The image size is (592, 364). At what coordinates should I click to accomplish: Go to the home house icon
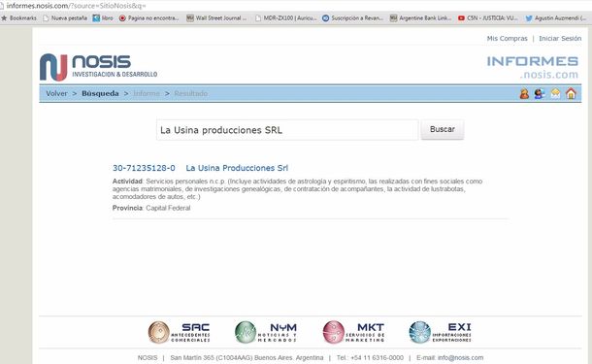coord(571,93)
